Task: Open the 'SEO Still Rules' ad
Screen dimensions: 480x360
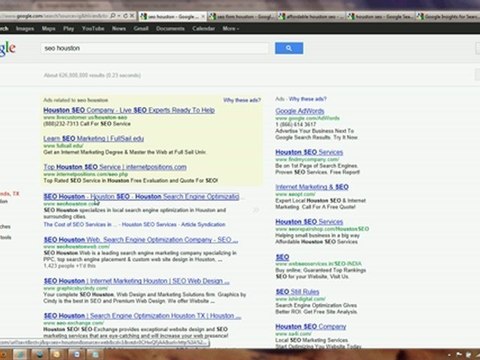Action: (297, 292)
